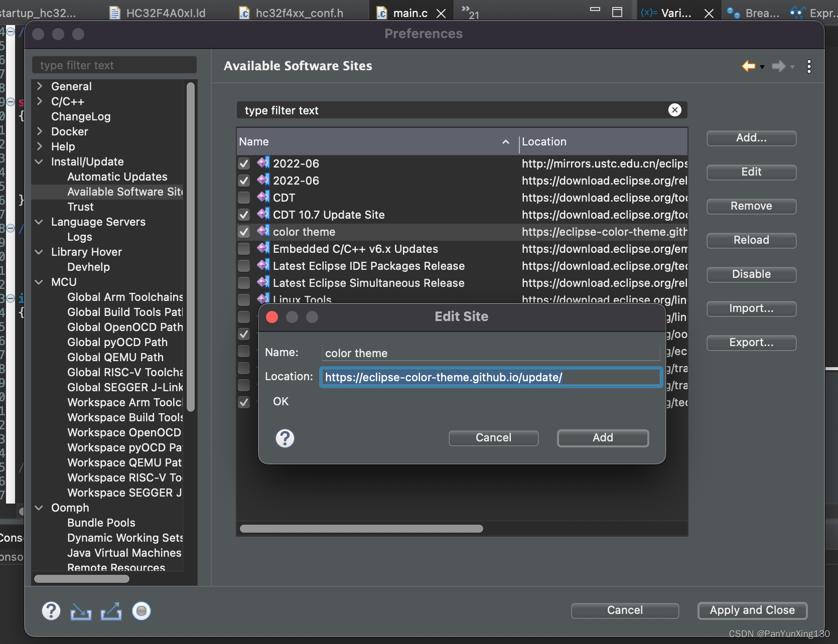The height and width of the screenshot is (644, 838).
Task: Click the Apply and Close button
Action: point(752,610)
